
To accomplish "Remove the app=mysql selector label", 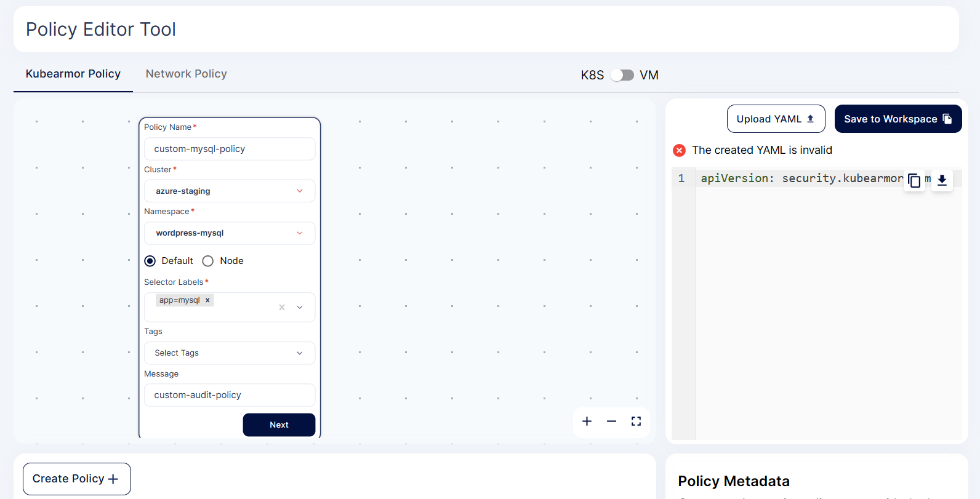I will (207, 300).
